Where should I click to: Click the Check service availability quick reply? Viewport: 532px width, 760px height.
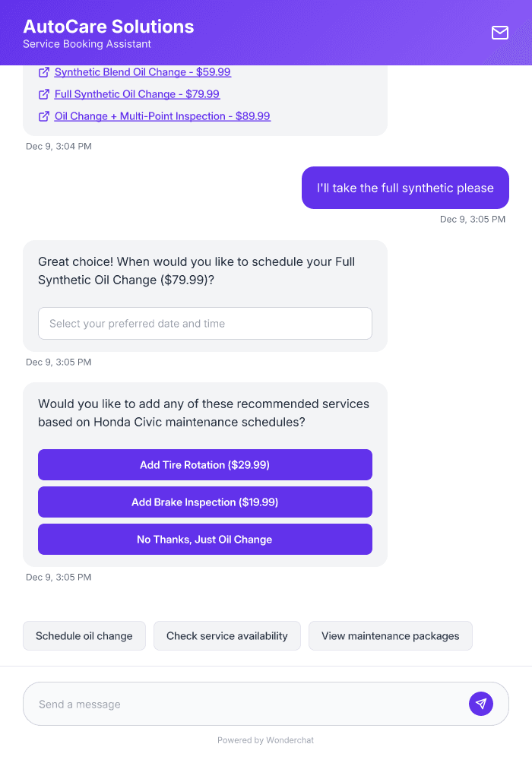pyautogui.click(x=226, y=635)
